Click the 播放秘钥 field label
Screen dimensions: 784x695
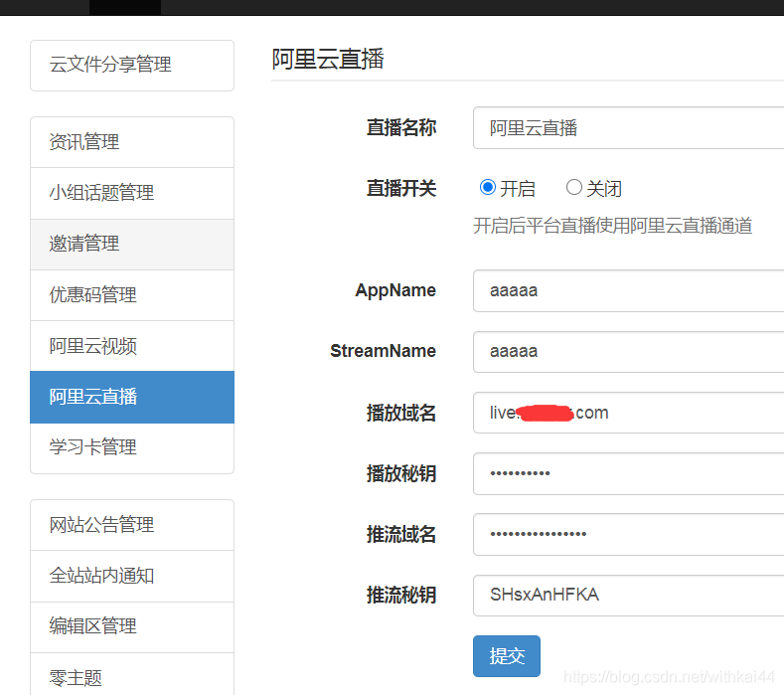coord(401,473)
